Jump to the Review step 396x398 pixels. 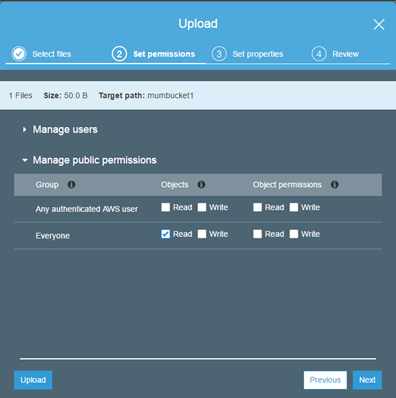pos(345,54)
